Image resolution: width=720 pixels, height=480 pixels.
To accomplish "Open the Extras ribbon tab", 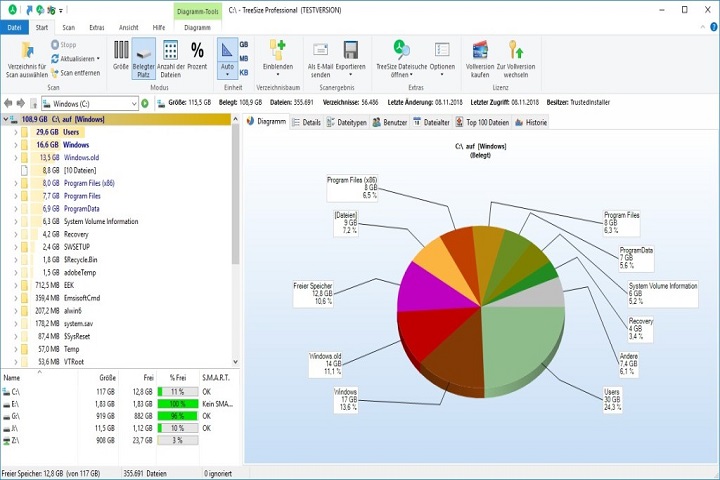I will [96, 28].
